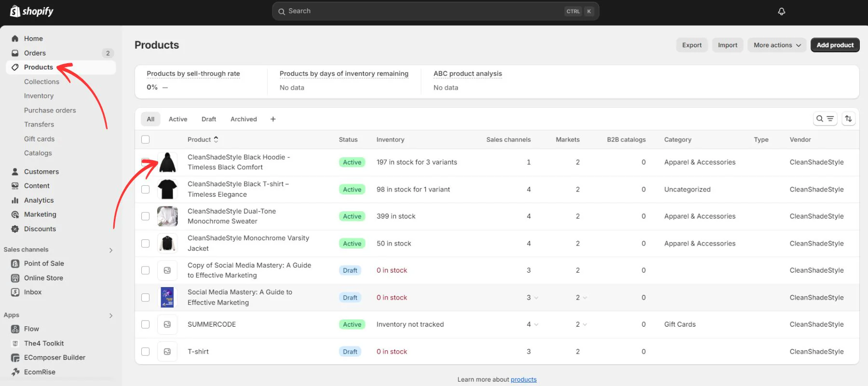Click EComposer Builder app icon
868x386 pixels.
tap(15, 358)
